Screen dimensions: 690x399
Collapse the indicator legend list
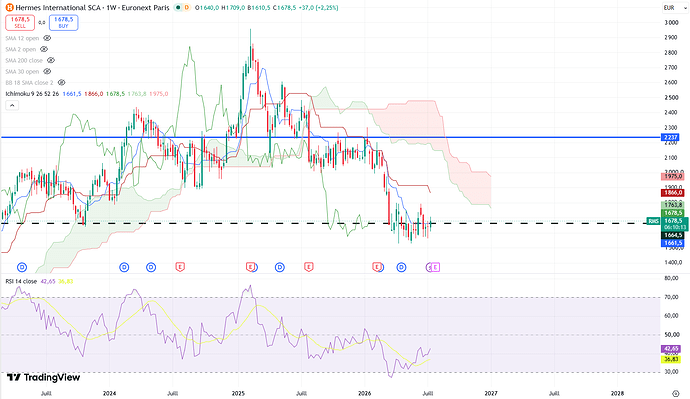(12, 106)
